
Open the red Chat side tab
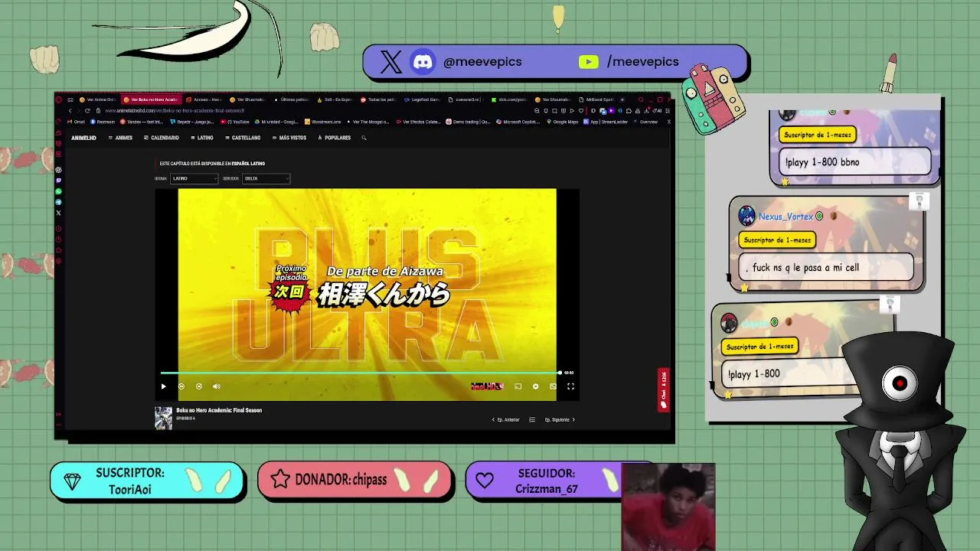[x=663, y=389]
